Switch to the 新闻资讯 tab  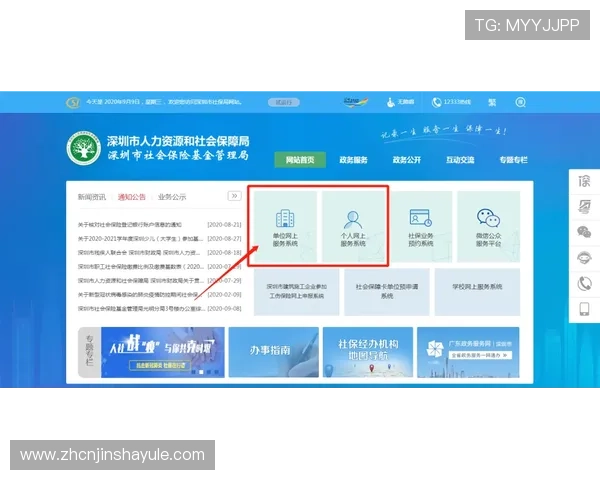[x=92, y=197]
